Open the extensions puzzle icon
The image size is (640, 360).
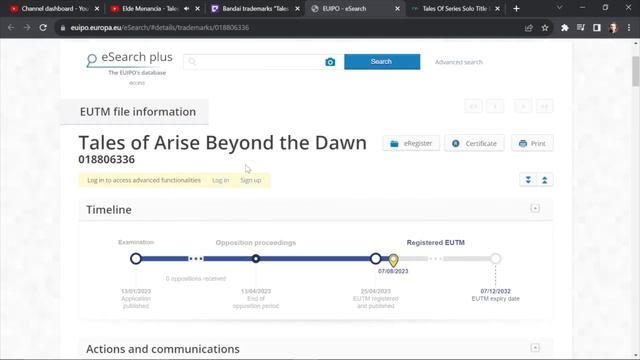[565, 28]
